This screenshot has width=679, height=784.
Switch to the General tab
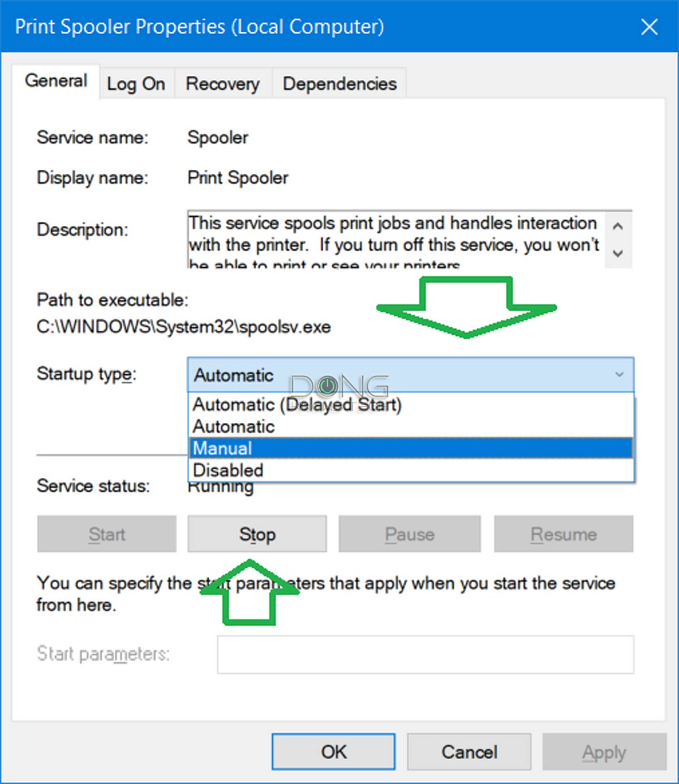click(56, 82)
